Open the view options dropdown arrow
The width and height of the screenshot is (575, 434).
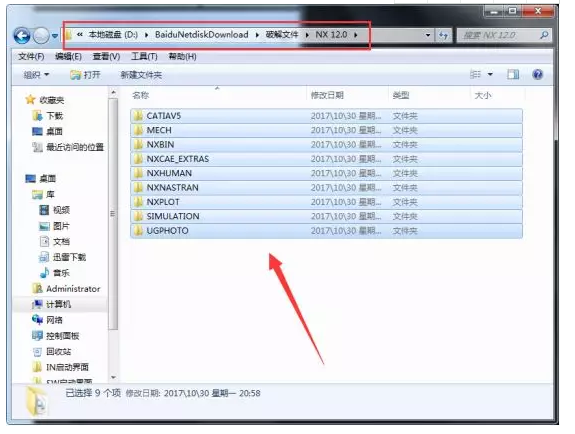coord(490,74)
